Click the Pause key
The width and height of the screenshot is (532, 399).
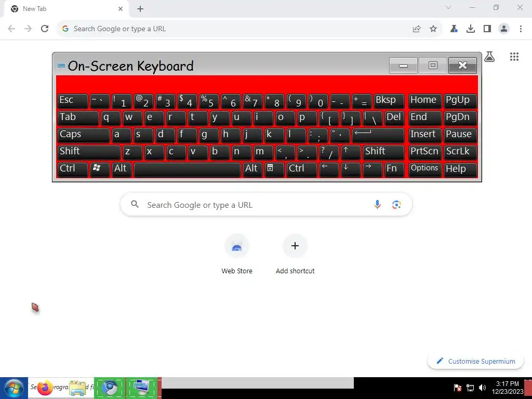coord(460,135)
